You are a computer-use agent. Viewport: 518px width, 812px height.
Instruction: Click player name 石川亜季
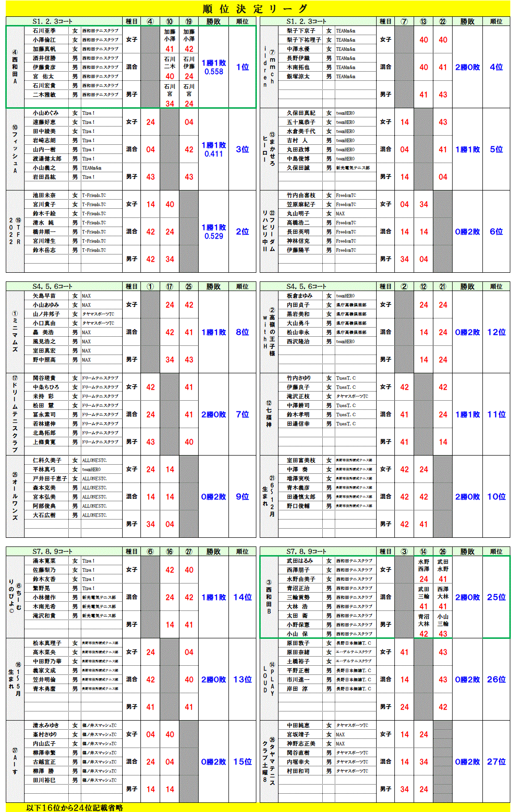coord(44,31)
